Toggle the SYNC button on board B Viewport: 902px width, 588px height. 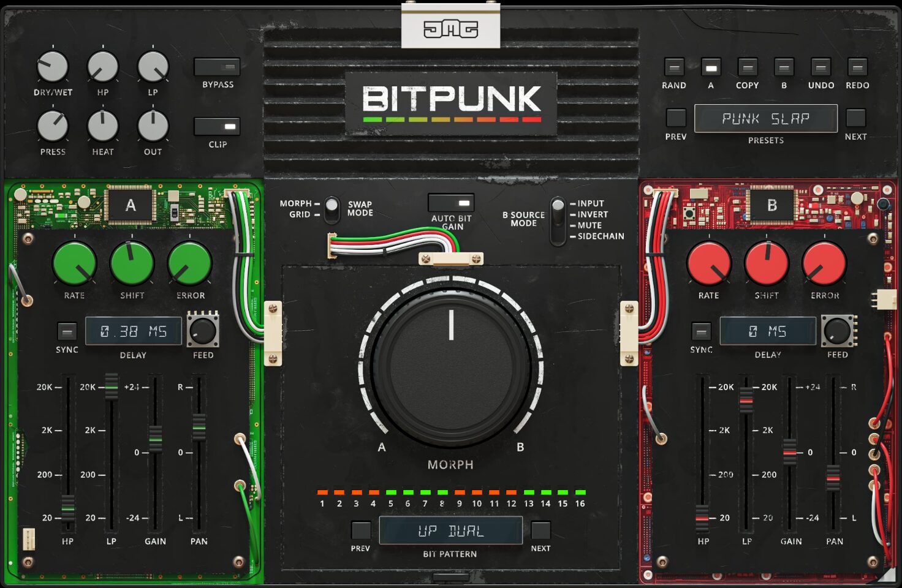click(x=701, y=331)
